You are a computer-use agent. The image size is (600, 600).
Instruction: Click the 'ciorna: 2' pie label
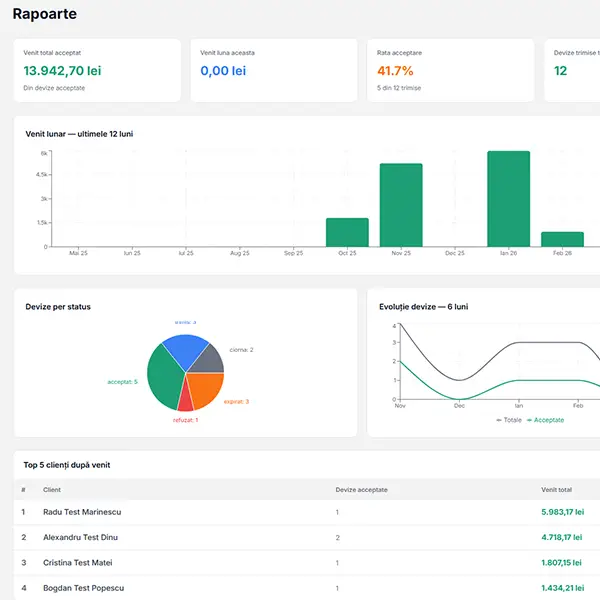tap(241, 350)
